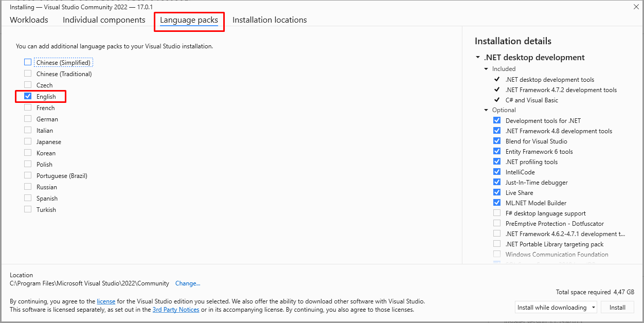Click the .NET Framework 4.7.2 development tools entry

coord(561,90)
